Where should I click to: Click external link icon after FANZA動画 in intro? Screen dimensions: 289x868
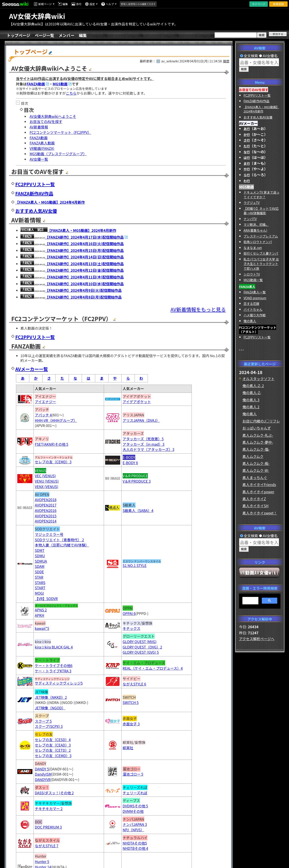[x=47, y=84]
